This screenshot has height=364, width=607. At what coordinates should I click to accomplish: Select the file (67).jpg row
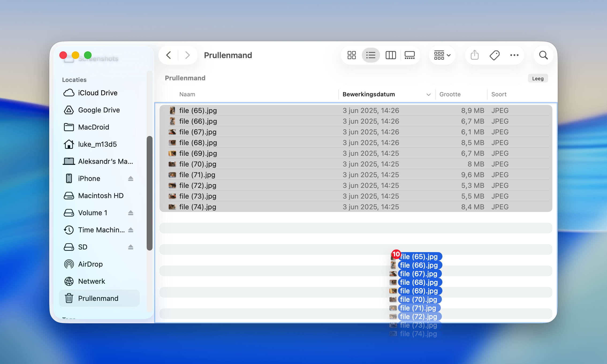pos(356,132)
